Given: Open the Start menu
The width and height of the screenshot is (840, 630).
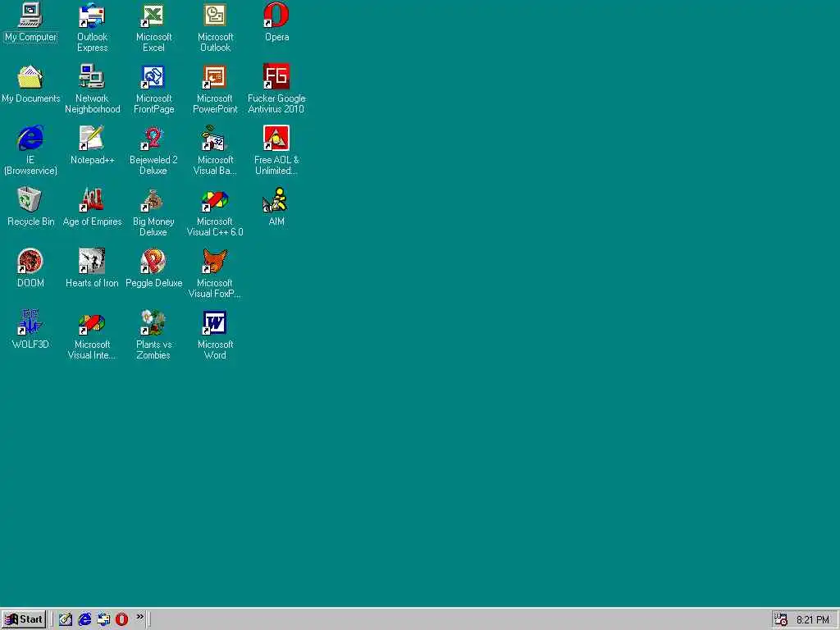Looking at the screenshot, I should 24,619.
